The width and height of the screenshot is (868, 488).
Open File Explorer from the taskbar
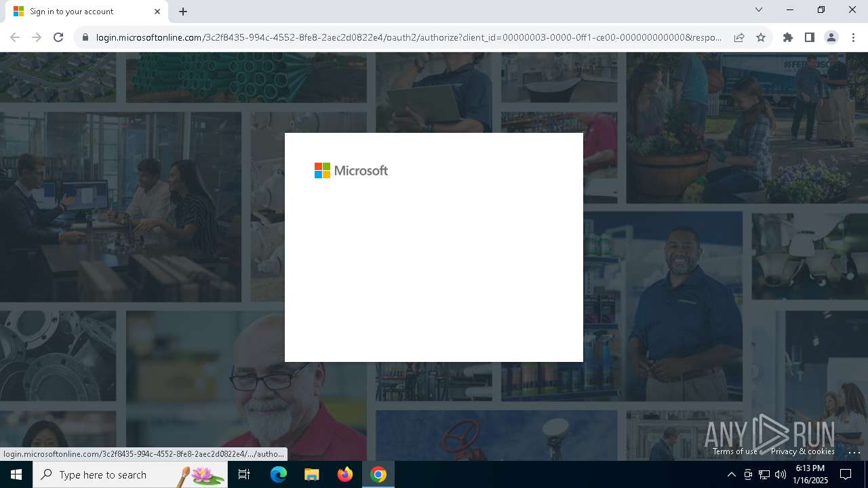coord(311,474)
